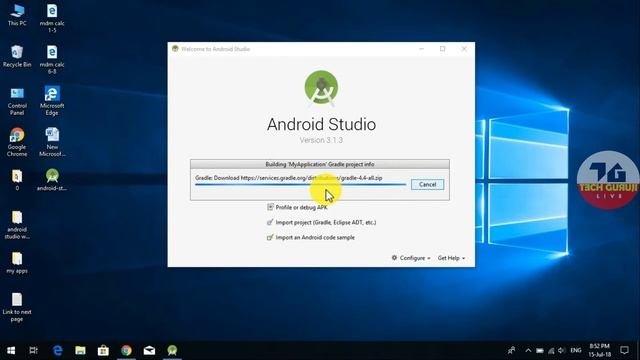Click the Import project (Gradle, Eclipse ADT) link
This screenshot has height=360, width=640.
click(x=325, y=222)
